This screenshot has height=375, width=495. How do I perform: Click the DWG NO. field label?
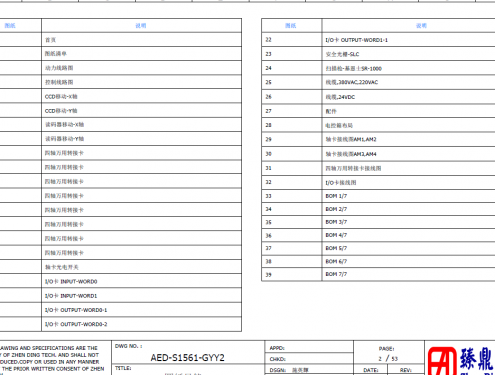pyautogui.click(x=128, y=346)
